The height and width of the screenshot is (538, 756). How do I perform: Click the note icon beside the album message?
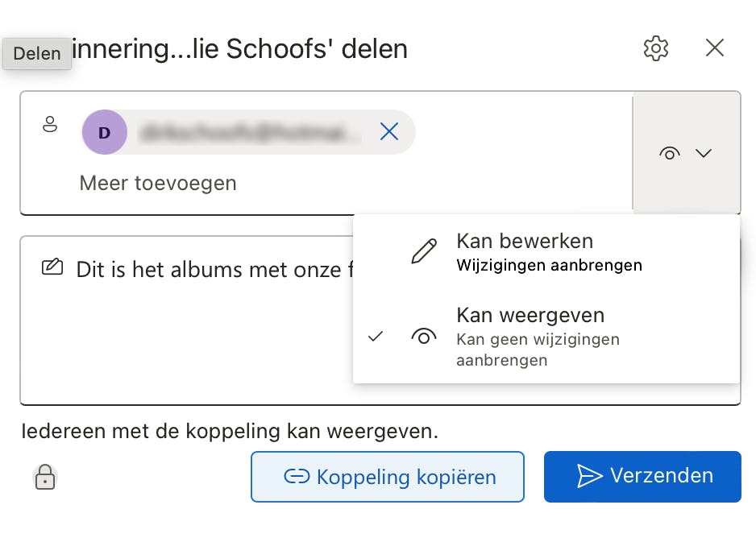tap(52, 266)
